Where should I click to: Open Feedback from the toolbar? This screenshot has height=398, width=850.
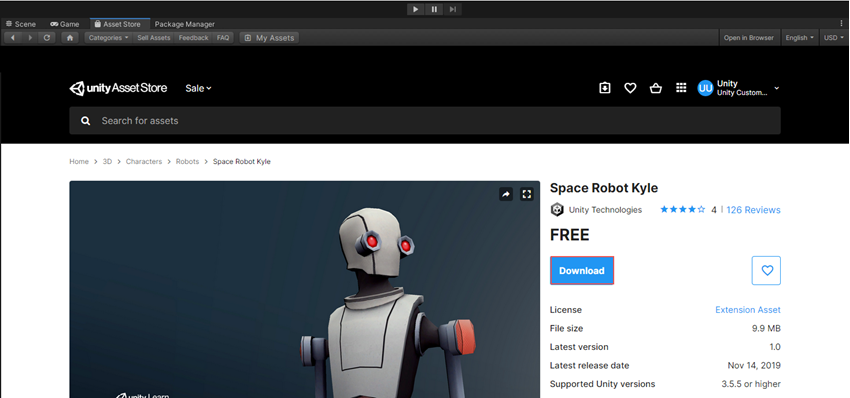(x=194, y=38)
